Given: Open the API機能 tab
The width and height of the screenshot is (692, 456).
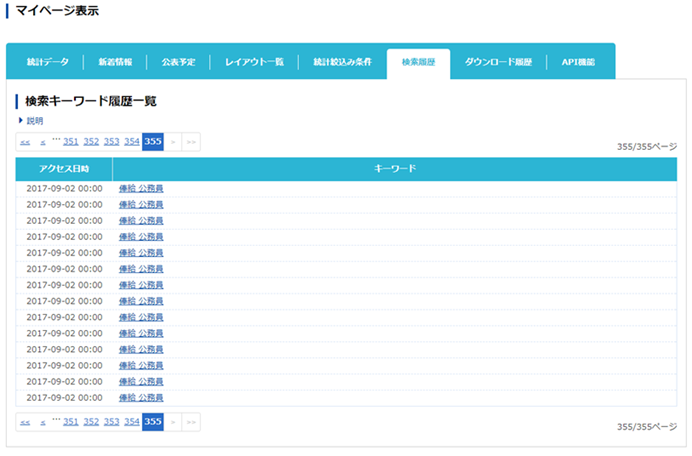Looking at the screenshot, I should pyautogui.click(x=578, y=62).
